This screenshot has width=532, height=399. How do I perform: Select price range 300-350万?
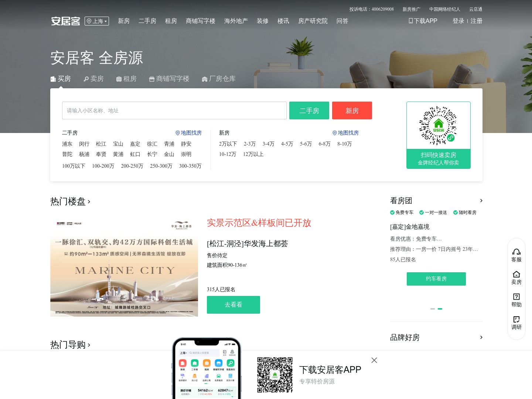pyautogui.click(x=190, y=166)
